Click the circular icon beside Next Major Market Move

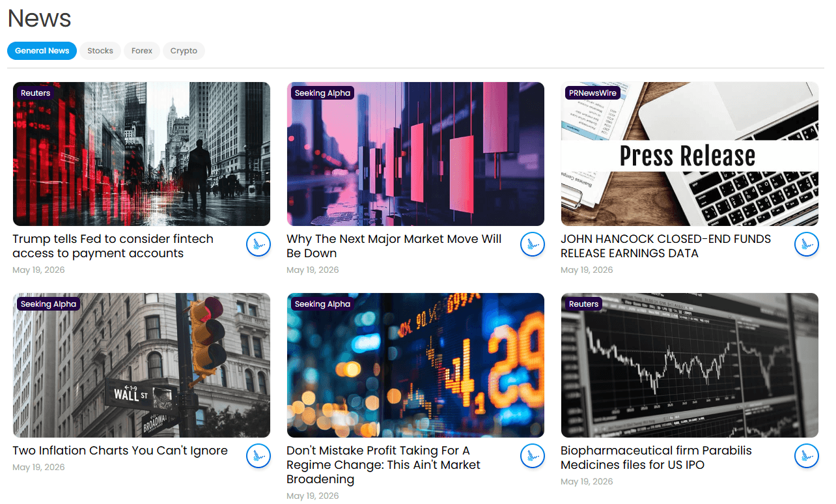[x=533, y=244]
